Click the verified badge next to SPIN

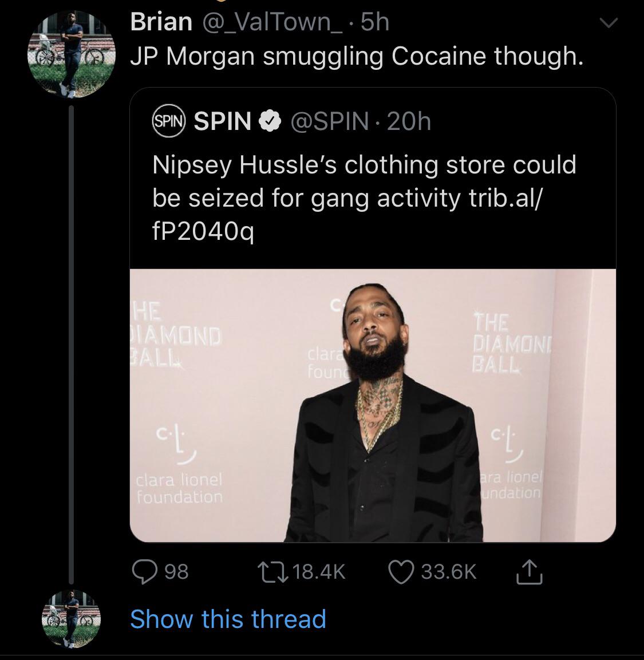tap(270, 121)
